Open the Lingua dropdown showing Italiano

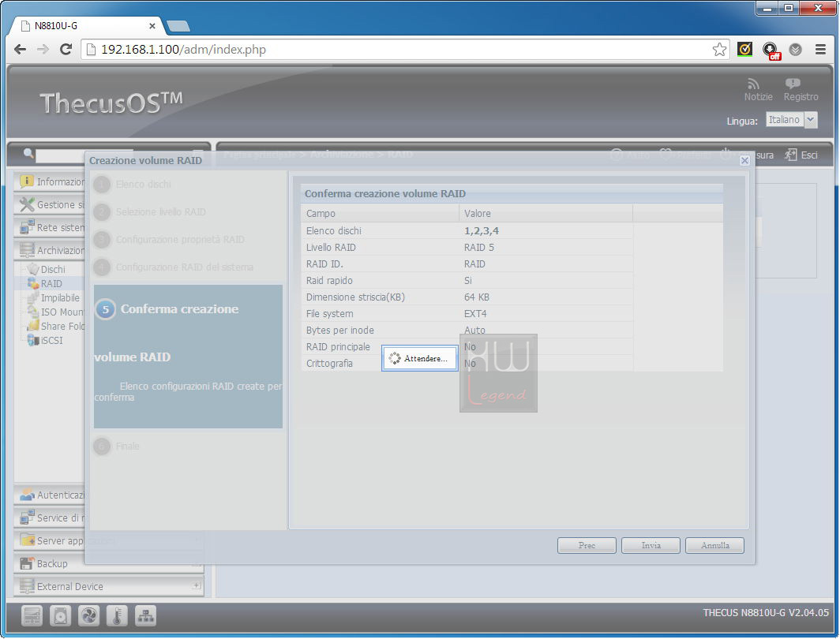tap(791, 120)
